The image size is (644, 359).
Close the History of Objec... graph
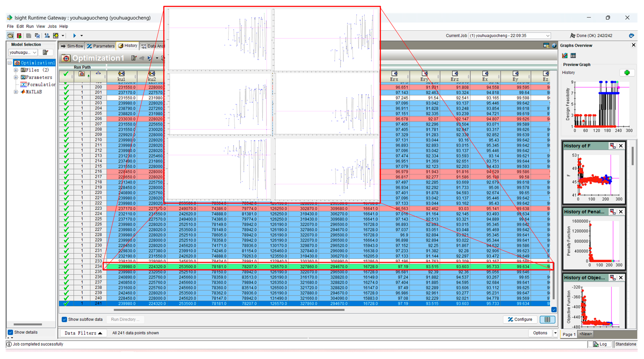(x=621, y=278)
